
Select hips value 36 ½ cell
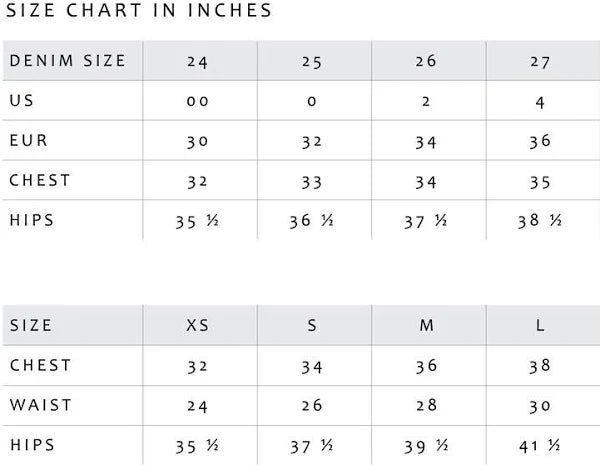pos(312,221)
